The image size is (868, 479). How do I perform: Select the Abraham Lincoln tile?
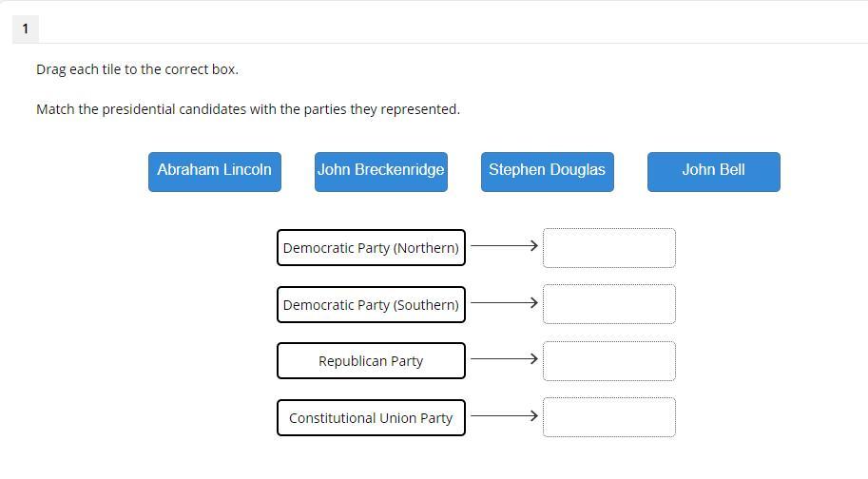point(214,171)
